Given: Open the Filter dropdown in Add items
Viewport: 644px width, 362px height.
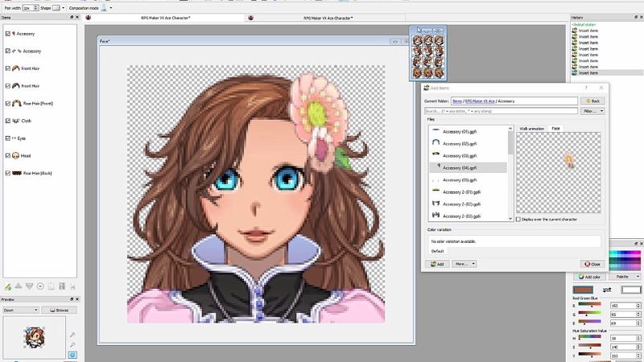Looking at the screenshot, I should [592, 111].
